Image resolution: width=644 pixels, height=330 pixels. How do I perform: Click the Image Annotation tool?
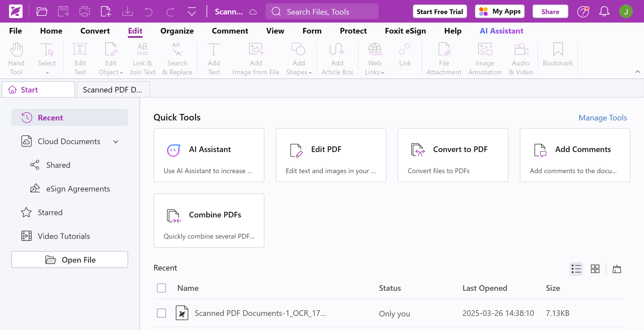(x=485, y=59)
